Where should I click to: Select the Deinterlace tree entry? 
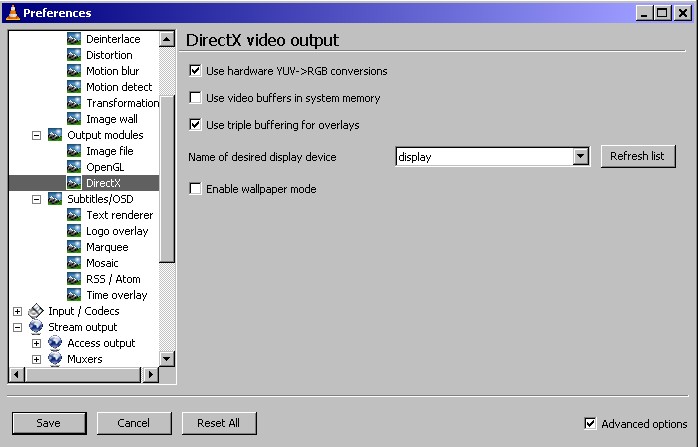click(x=113, y=39)
